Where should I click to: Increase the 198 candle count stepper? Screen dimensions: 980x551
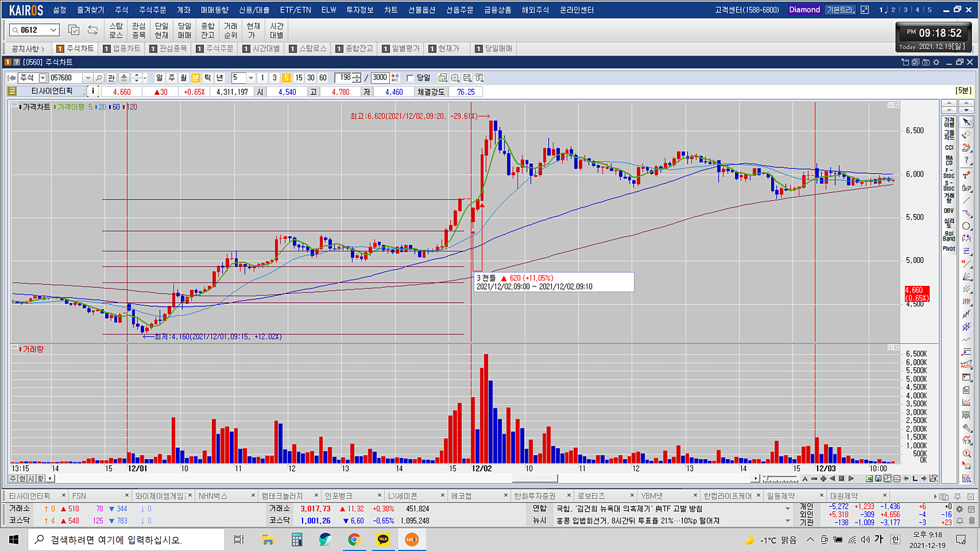(x=356, y=75)
